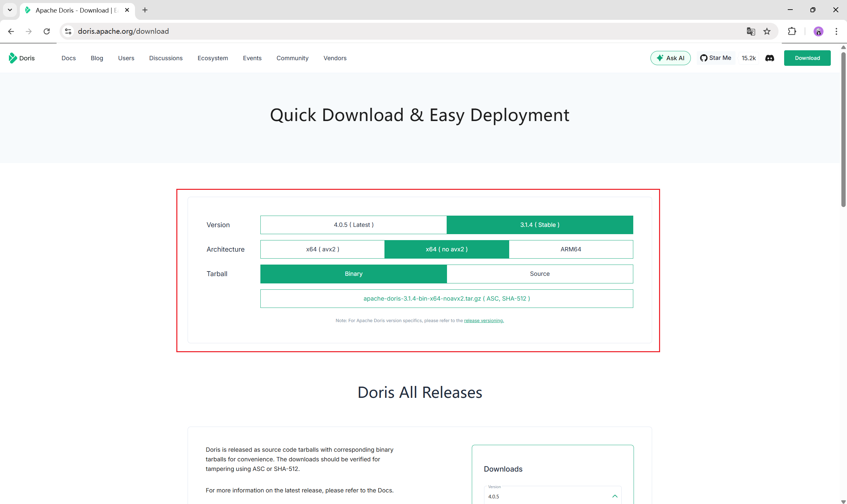Expand the Version 4.0.5 dropdown

[553, 496]
